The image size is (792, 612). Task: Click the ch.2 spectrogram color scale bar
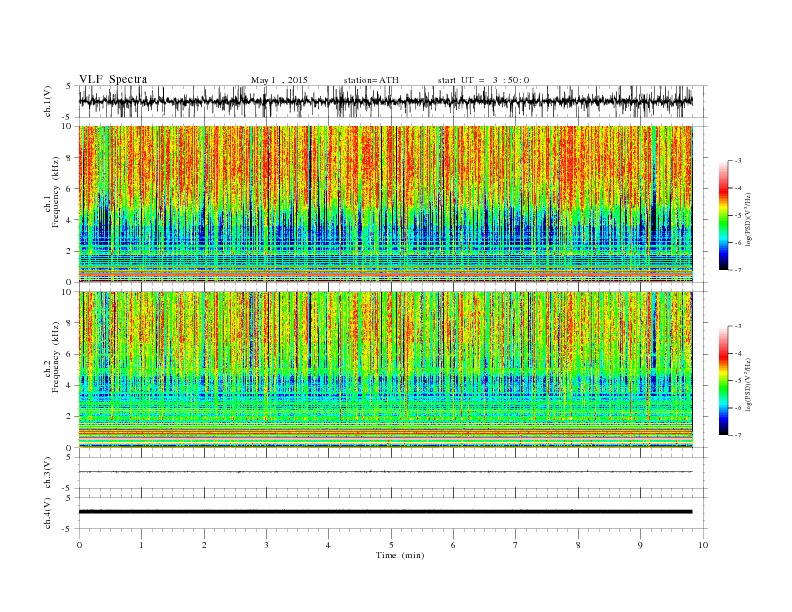723,380
